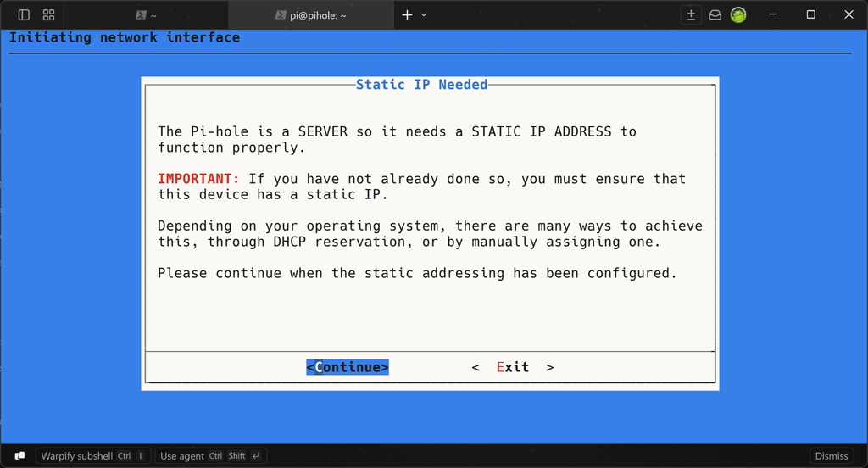868x468 pixels.
Task: Click the 'function properly.' line
Action: 231,148
